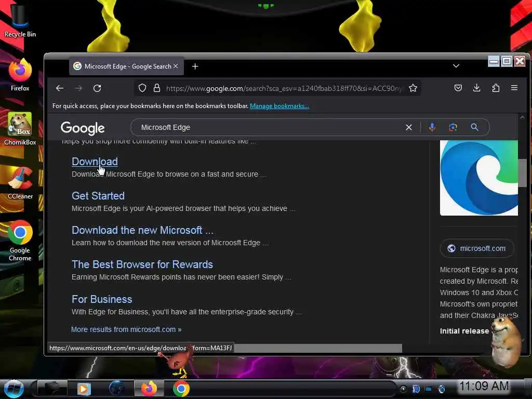Viewport: 532px width, 399px height.
Task: Click the browser forward arrow
Action: [x=78, y=88]
